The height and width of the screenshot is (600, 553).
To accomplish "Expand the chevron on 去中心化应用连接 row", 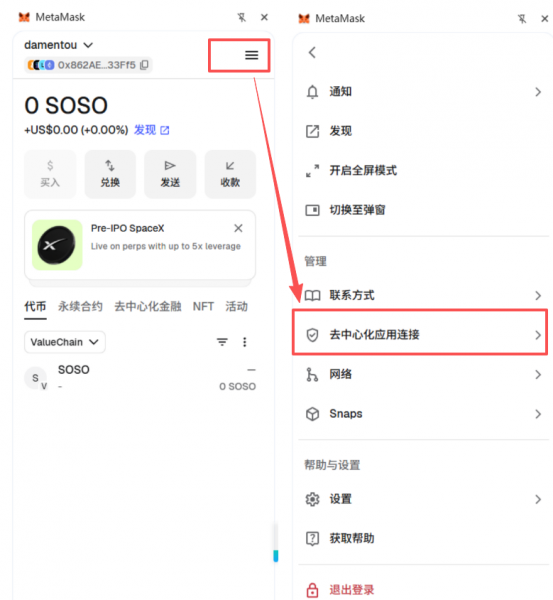I will [538, 335].
